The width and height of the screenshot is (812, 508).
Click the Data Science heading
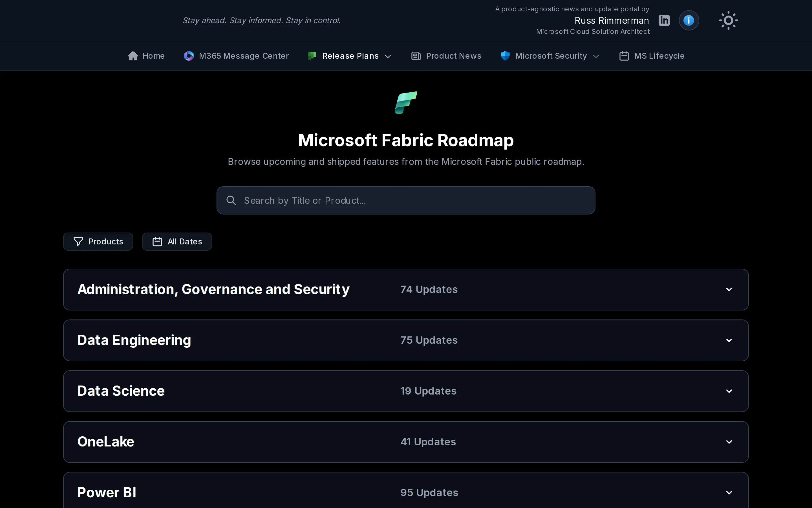[x=121, y=391]
